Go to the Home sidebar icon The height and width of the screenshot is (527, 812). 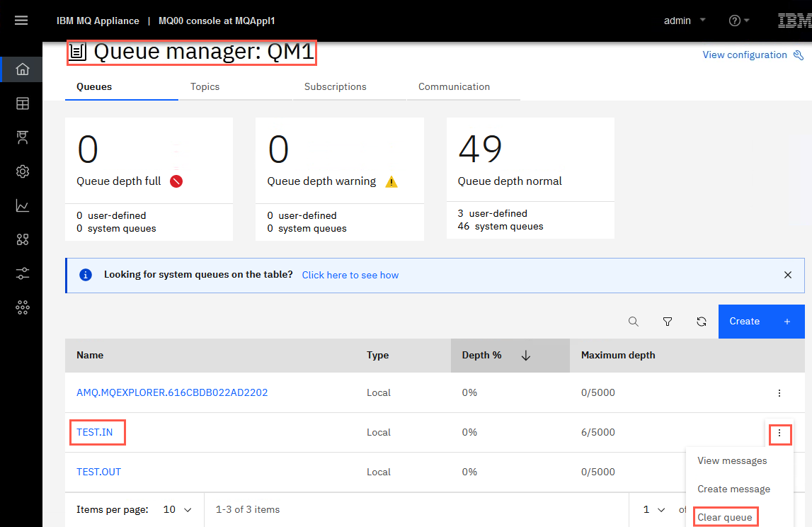point(22,69)
